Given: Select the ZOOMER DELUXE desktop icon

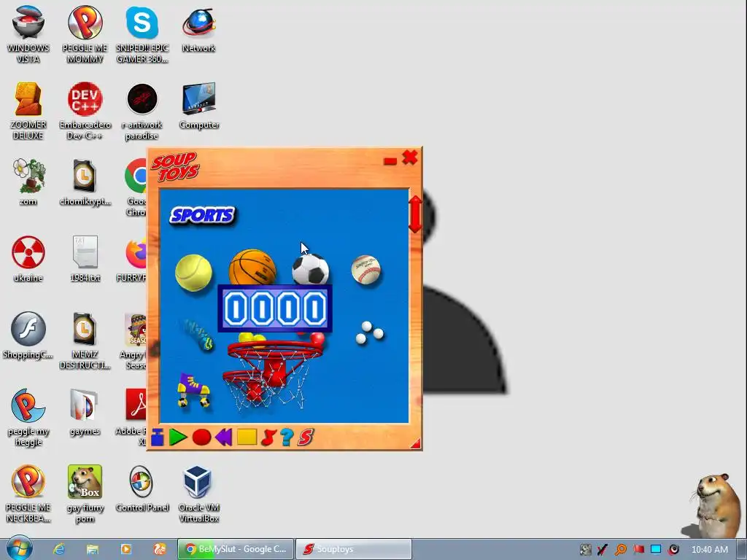Looking at the screenshot, I should [28, 111].
